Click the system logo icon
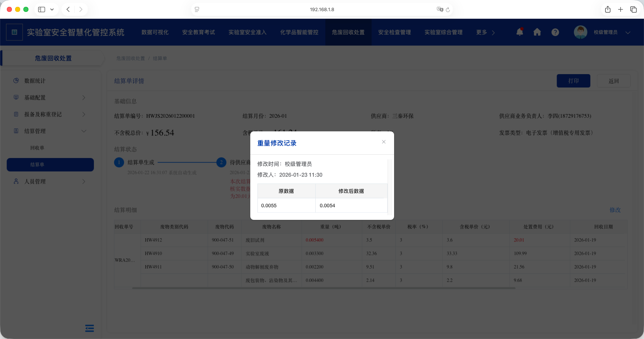This screenshot has height=339, width=644. pos(14,32)
